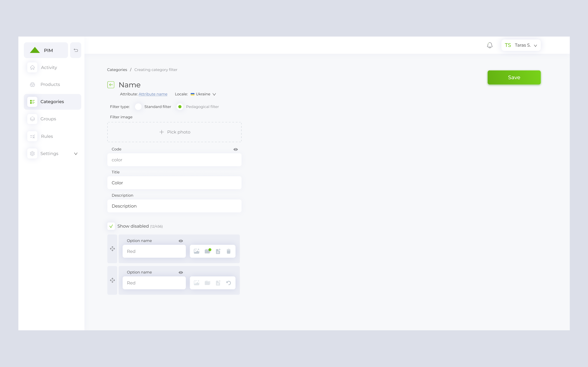Open notifications via the bell icon
Image resolution: width=588 pixels, height=367 pixels.
pos(490,45)
